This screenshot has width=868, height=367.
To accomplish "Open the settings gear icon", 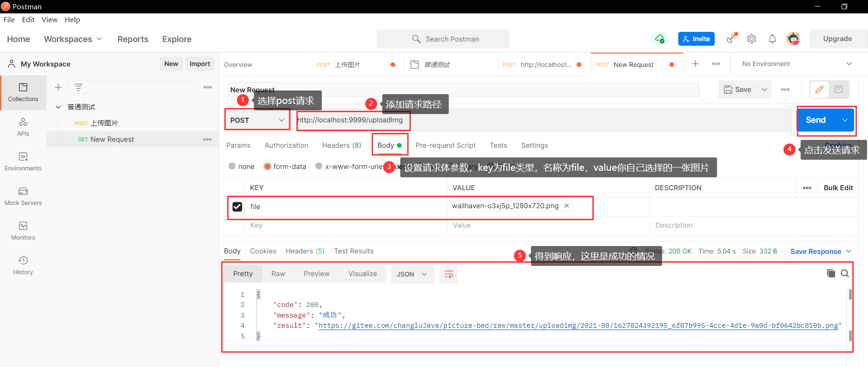I will (x=752, y=39).
